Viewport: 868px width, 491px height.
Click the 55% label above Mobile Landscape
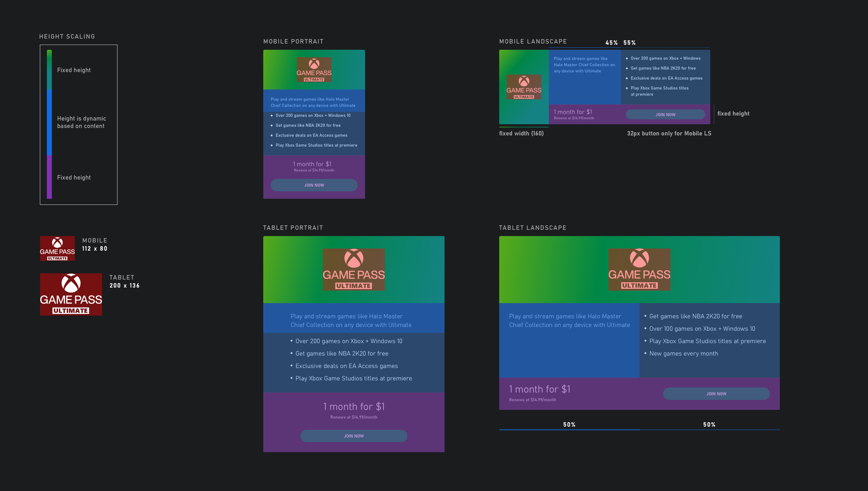[629, 43]
